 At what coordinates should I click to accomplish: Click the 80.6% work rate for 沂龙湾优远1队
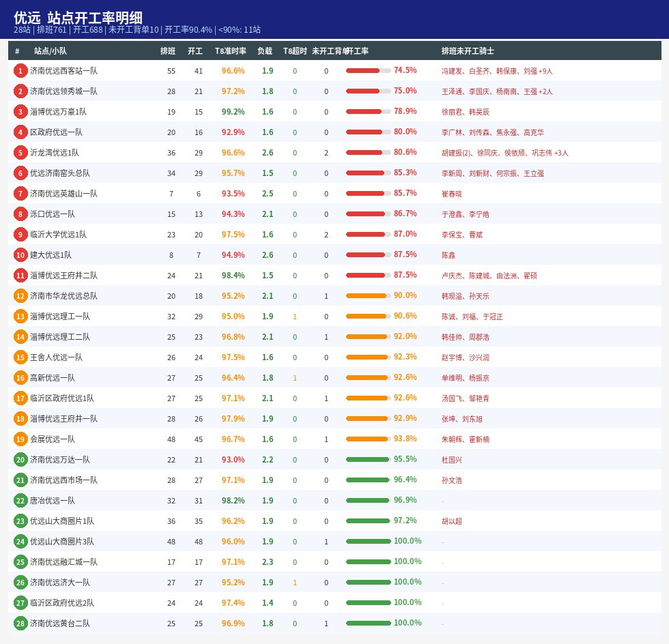(405, 152)
